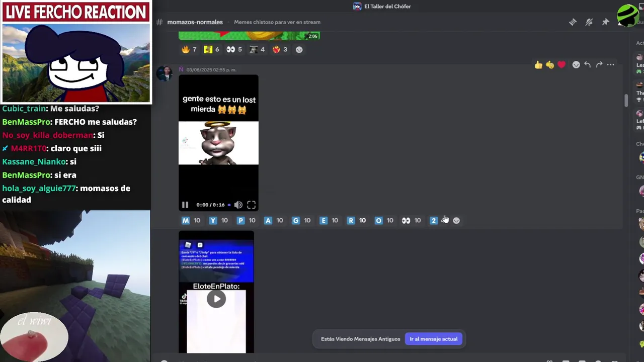Screen dimensions: 644x362
Task: Click 'Ir al mensaje actual' button
Action: (x=434, y=339)
